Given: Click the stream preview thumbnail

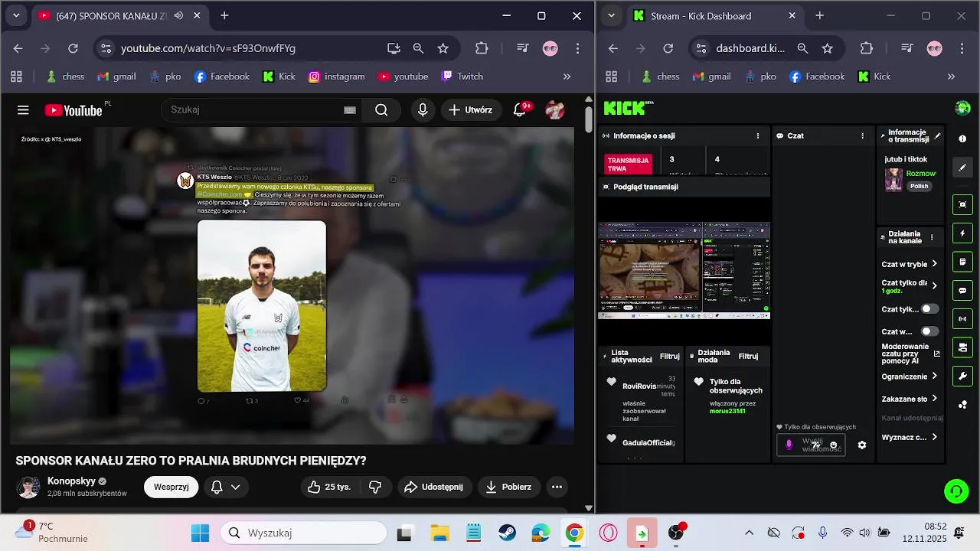Looking at the screenshot, I should tap(684, 271).
